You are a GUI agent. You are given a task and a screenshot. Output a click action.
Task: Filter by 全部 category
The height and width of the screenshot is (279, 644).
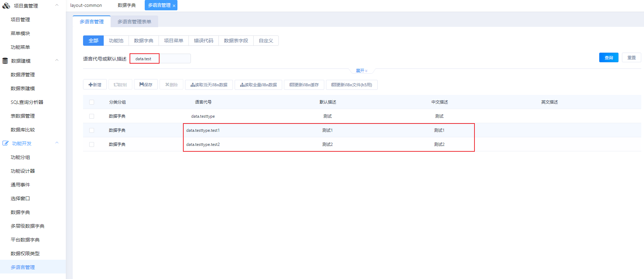coord(93,41)
